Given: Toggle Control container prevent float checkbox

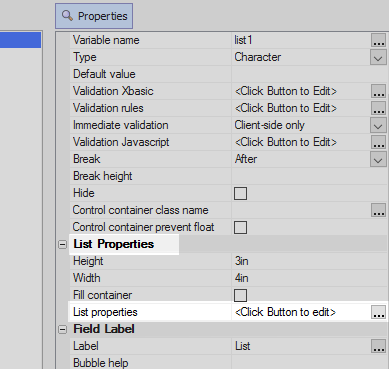Looking at the screenshot, I should tap(240, 227).
